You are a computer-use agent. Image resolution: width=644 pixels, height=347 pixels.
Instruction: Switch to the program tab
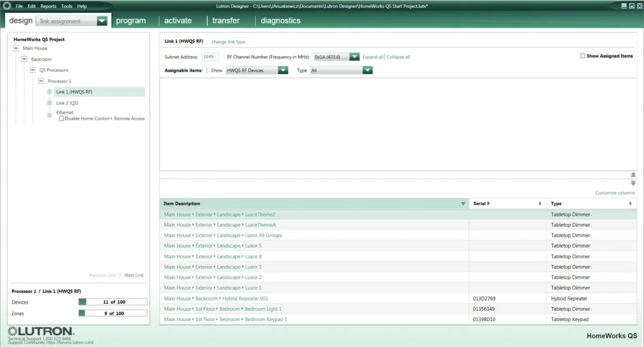coord(131,21)
